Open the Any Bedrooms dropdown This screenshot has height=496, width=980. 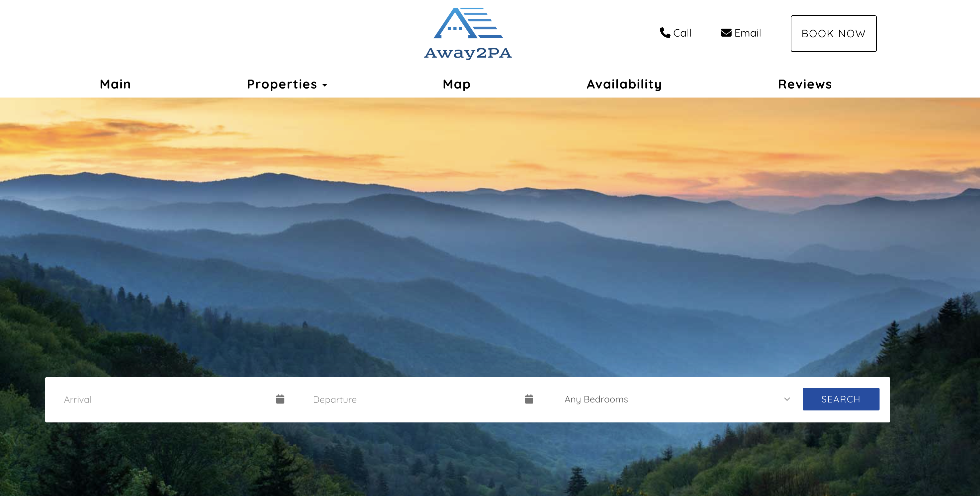coord(677,399)
